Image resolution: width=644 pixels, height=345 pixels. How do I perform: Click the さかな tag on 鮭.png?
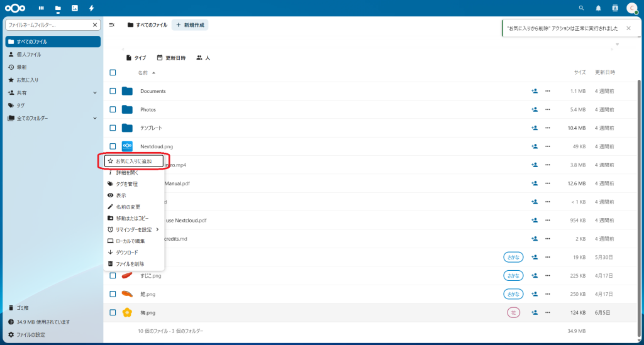tap(513, 294)
